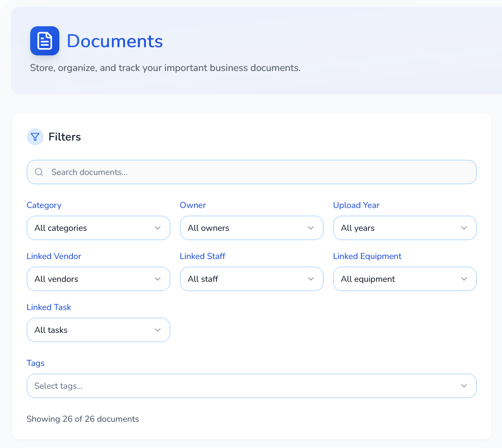The image size is (502, 448).
Task: Click the Documents page icon
Action: pyautogui.click(x=44, y=41)
